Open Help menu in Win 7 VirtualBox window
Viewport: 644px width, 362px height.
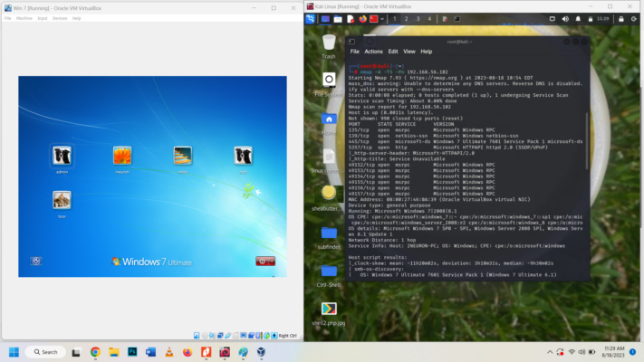coord(76,18)
